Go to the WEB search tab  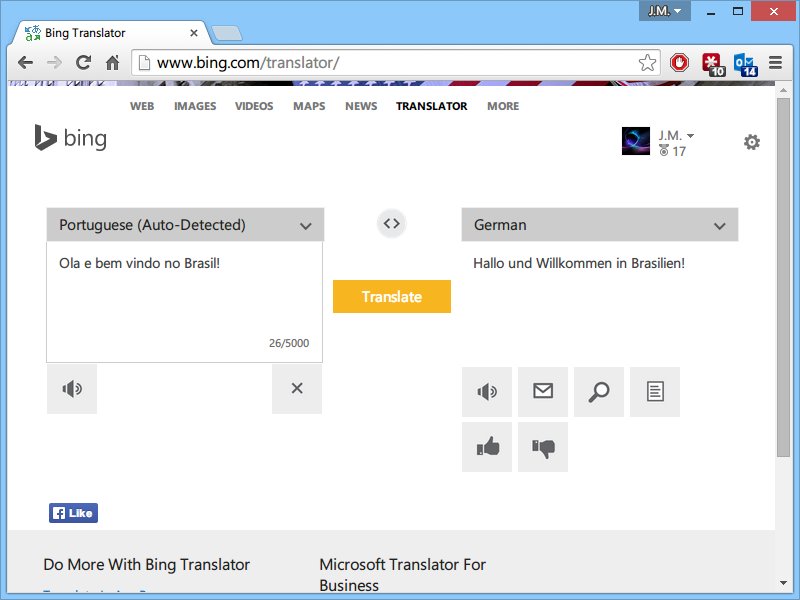coord(142,106)
